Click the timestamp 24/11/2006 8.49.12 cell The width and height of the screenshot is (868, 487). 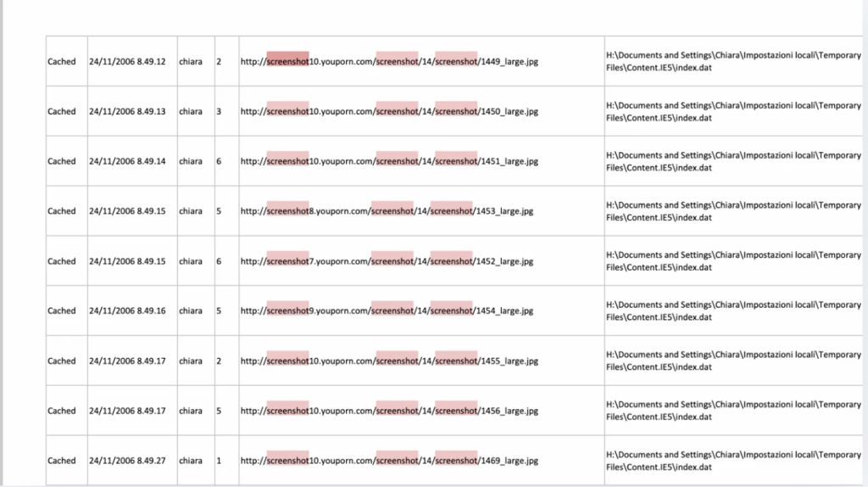tap(127, 61)
